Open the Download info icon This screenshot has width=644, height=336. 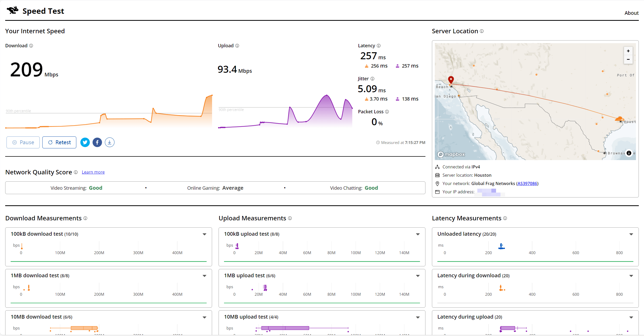[x=31, y=46]
